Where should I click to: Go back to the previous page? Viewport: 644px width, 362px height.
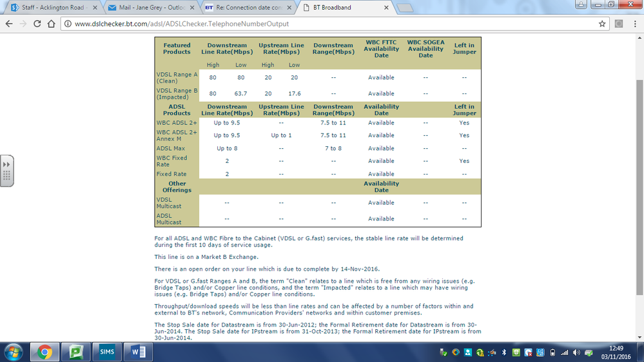pyautogui.click(x=9, y=24)
